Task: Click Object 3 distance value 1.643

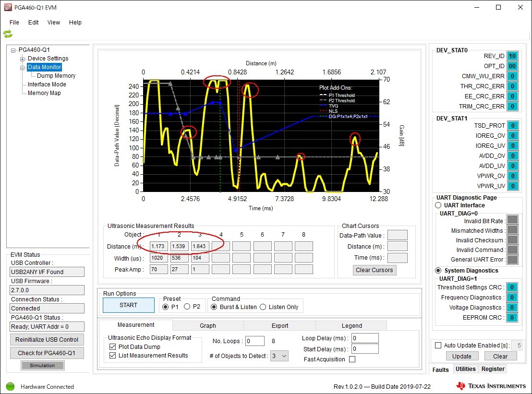Action: 200,246
